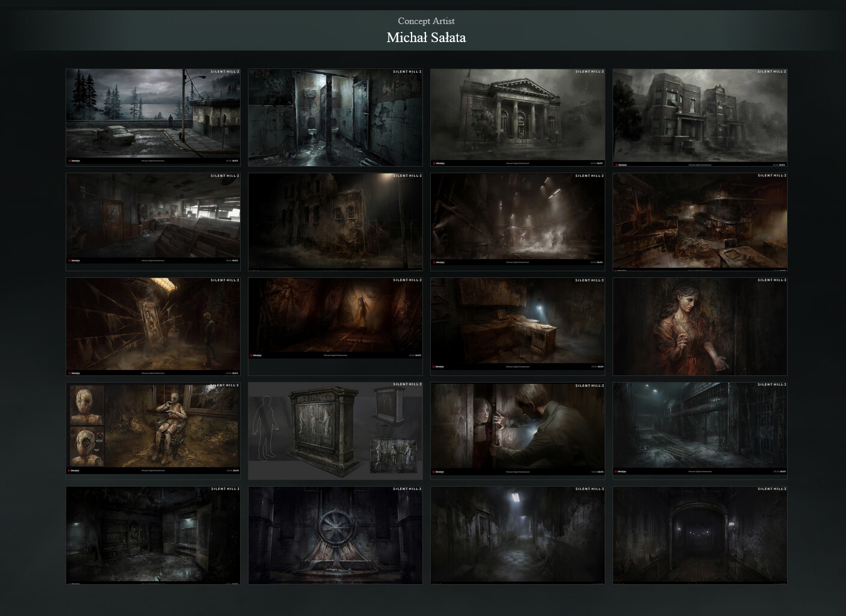Open the mannequin seated in chair concept sheet
Screen dimensions: 846x616
pyautogui.click(x=152, y=429)
